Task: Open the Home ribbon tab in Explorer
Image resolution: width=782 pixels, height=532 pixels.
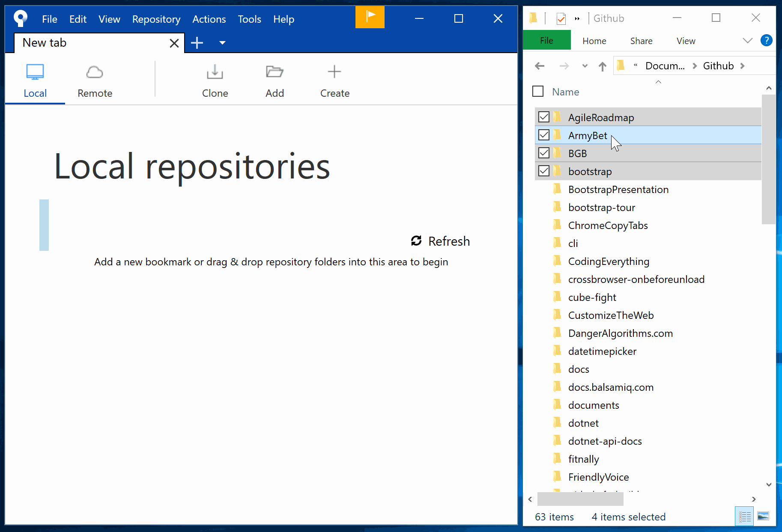Action: [594, 41]
